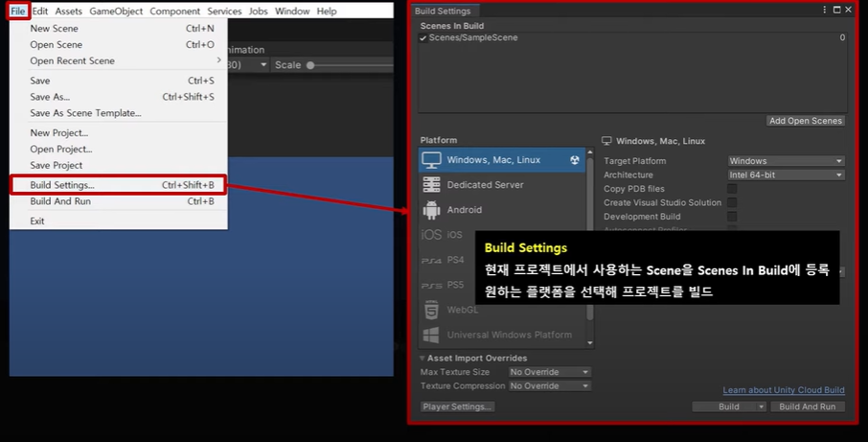Close the Build Settings window

tap(848, 10)
